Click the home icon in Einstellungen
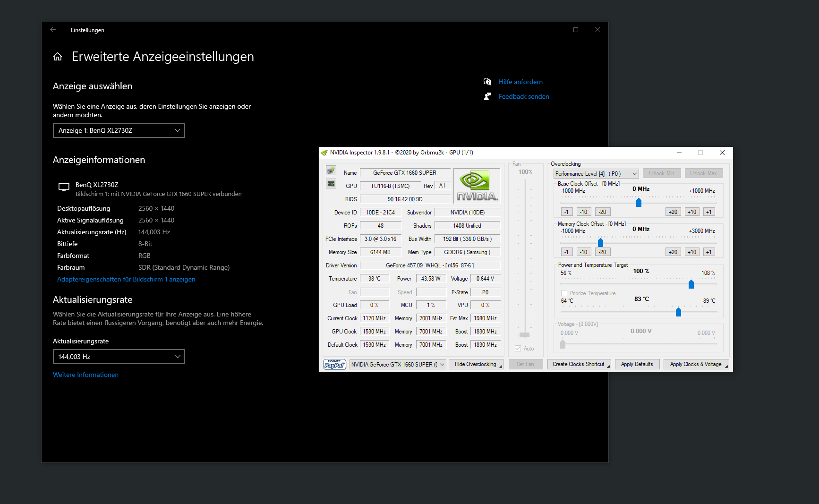The image size is (819, 504). 58,57
